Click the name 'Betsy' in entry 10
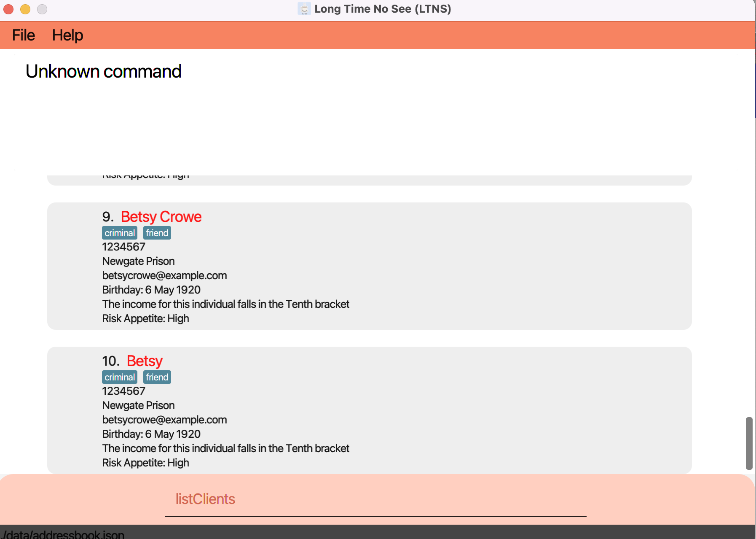 (144, 361)
